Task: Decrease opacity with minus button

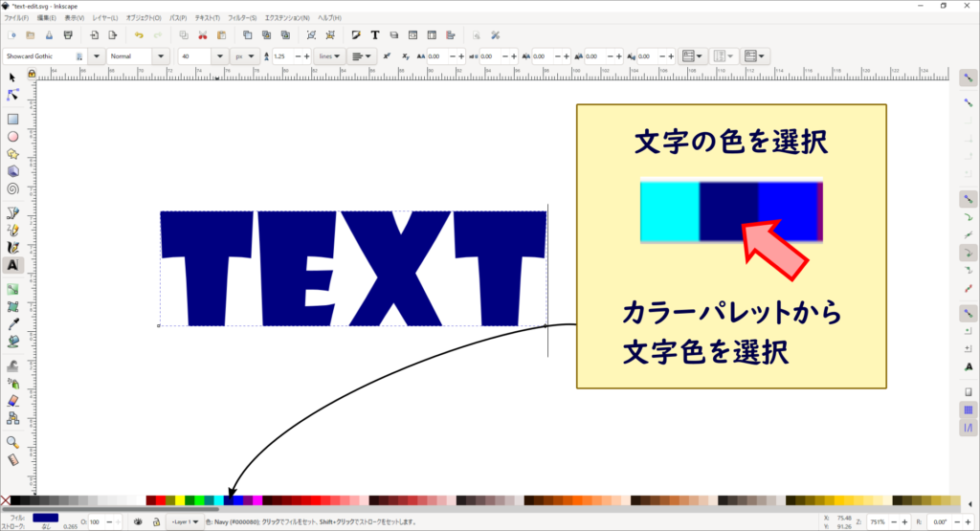Action: tap(109, 521)
